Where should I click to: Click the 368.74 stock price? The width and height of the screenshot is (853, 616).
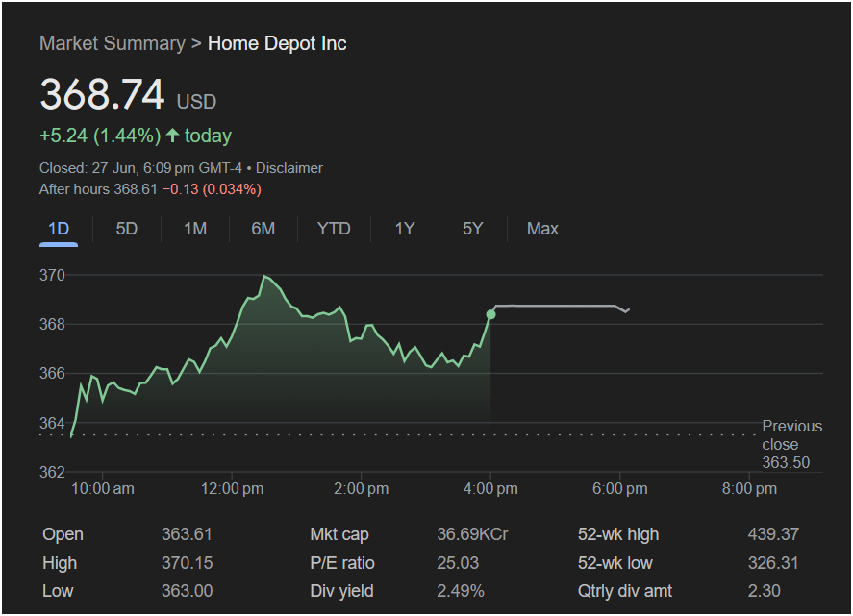click(102, 94)
